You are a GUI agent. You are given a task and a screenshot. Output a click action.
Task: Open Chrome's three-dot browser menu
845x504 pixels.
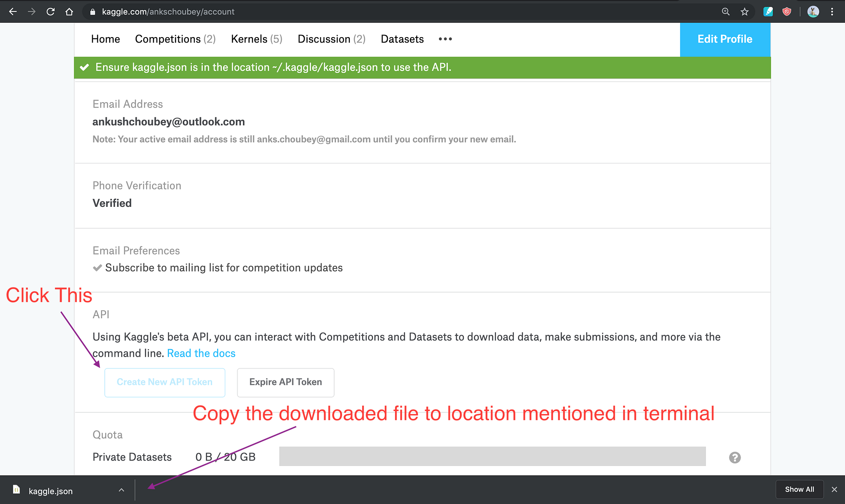(832, 11)
